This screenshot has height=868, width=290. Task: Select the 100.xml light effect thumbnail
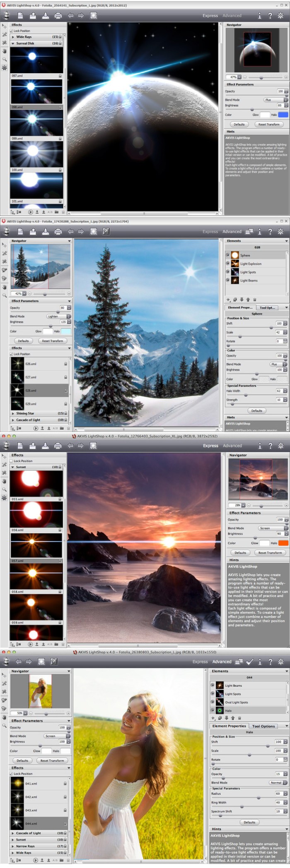tap(36, 154)
